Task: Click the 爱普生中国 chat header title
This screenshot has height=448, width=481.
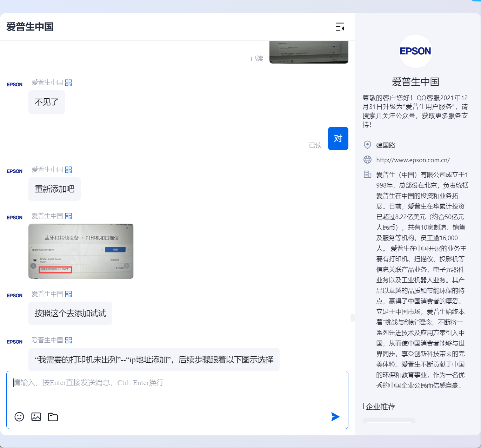Action: point(30,27)
